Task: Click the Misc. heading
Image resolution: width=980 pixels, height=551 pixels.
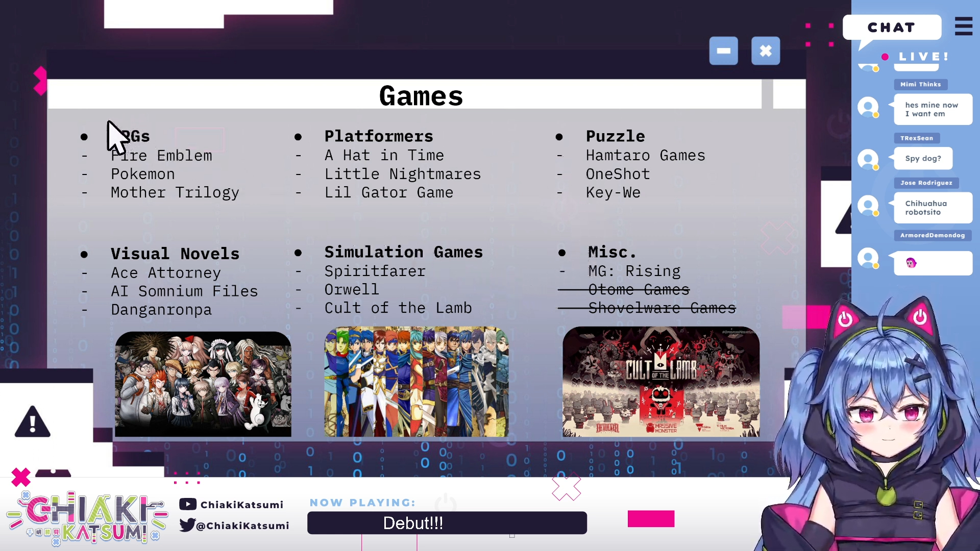Action: (612, 252)
